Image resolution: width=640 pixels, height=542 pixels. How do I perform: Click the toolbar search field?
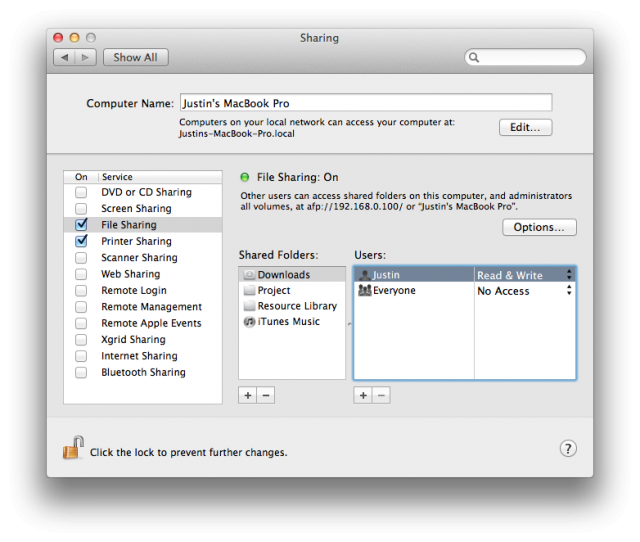[525, 58]
